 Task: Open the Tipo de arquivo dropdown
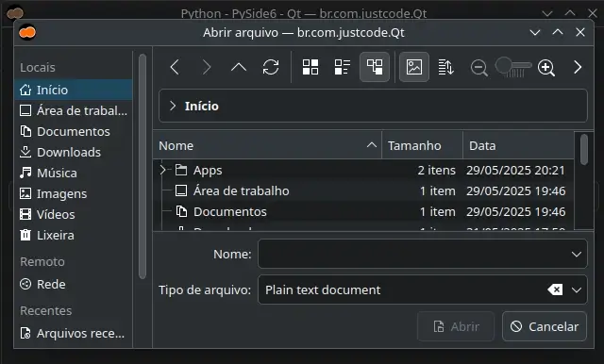(x=577, y=290)
